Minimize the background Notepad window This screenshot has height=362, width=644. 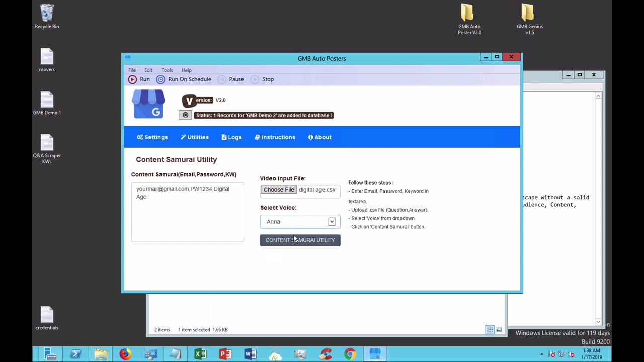pyautogui.click(x=568, y=75)
